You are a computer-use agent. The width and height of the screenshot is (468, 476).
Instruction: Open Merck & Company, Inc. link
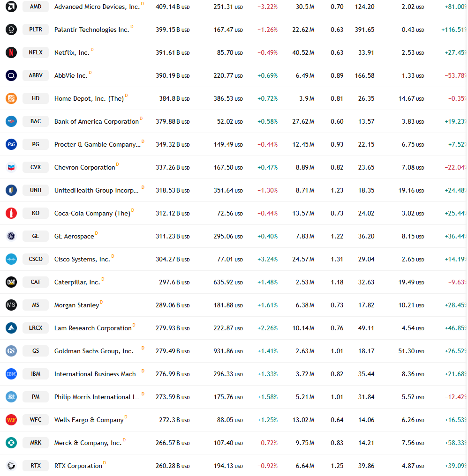[88, 443]
